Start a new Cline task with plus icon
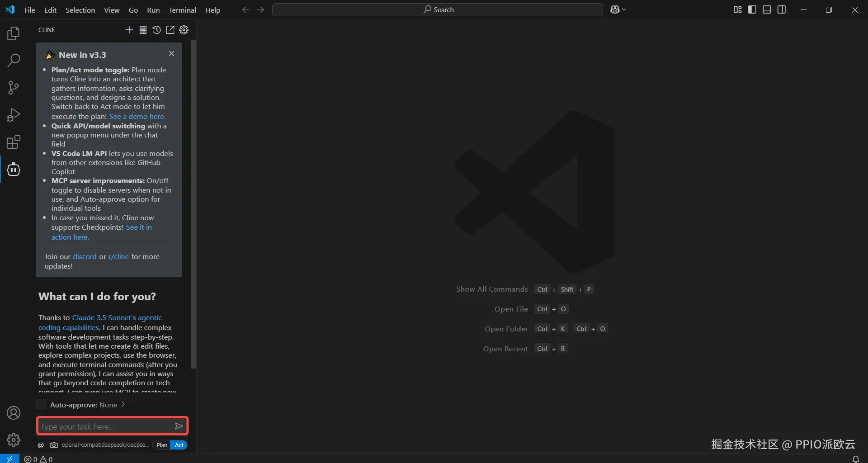The width and height of the screenshot is (868, 463). pyautogui.click(x=129, y=30)
